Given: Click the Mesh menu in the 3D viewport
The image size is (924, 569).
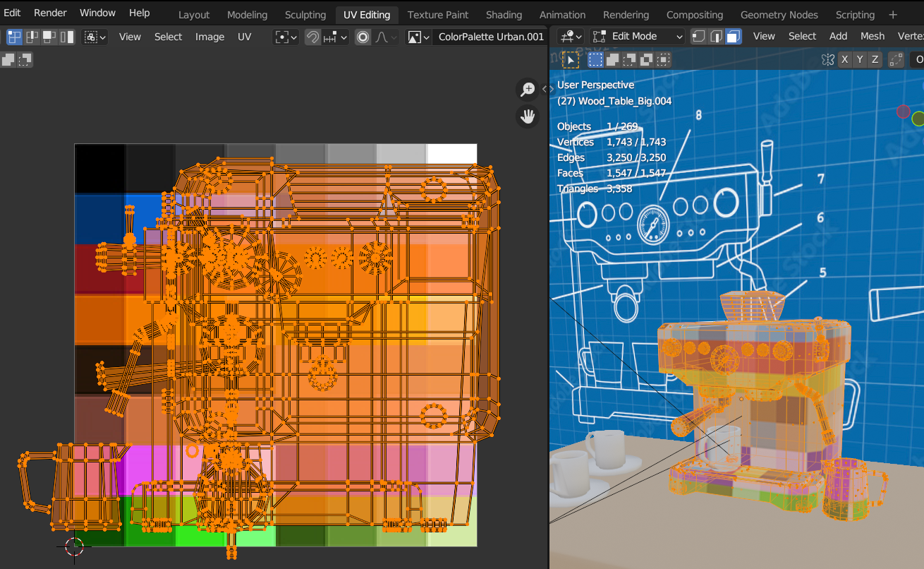Looking at the screenshot, I should point(873,36).
